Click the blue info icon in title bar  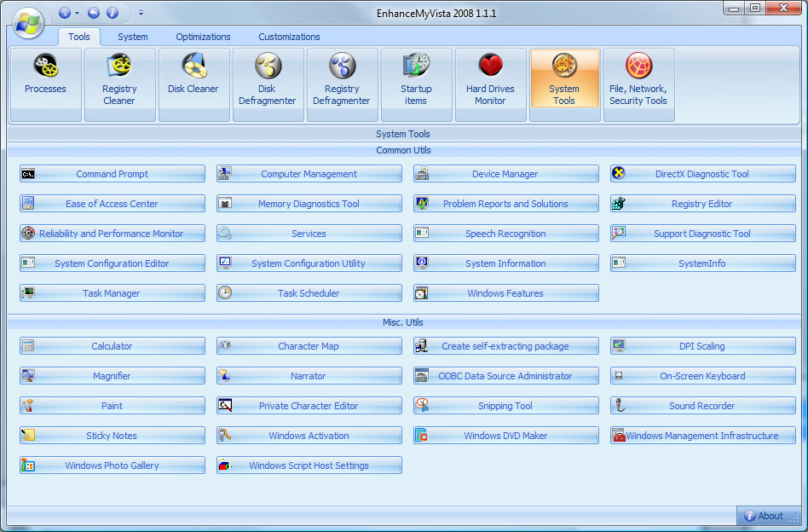(x=113, y=13)
